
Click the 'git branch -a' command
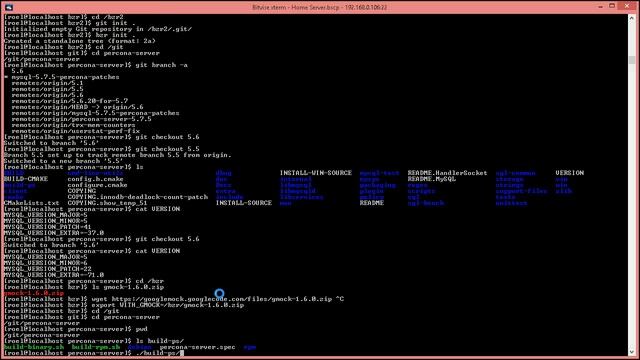161,65
